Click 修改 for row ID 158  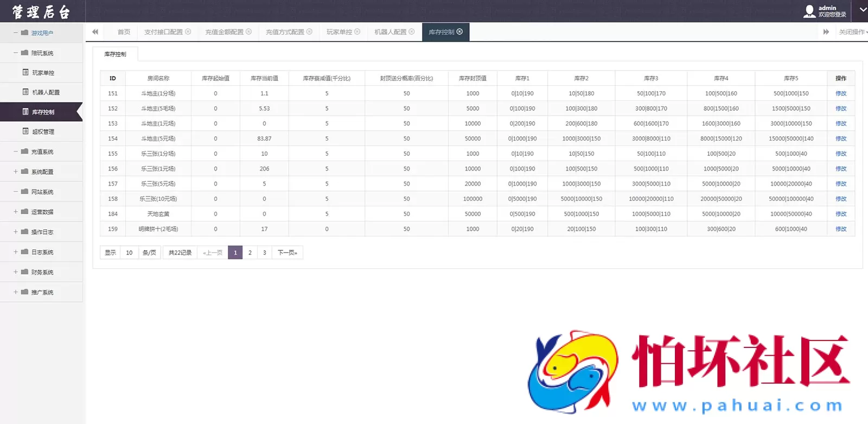tap(841, 199)
